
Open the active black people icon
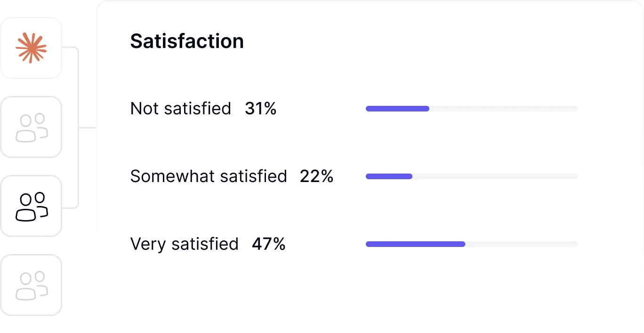coord(31,206)
